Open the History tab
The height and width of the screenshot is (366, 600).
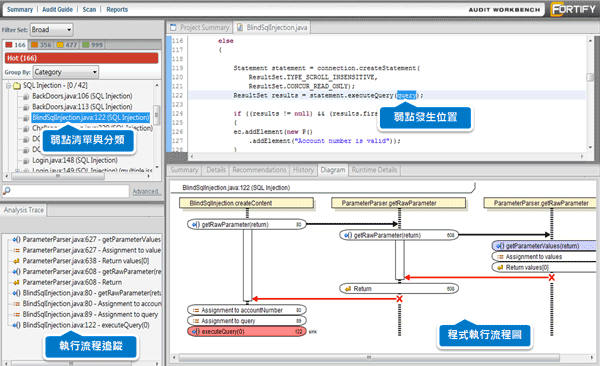tap(303, 170)
